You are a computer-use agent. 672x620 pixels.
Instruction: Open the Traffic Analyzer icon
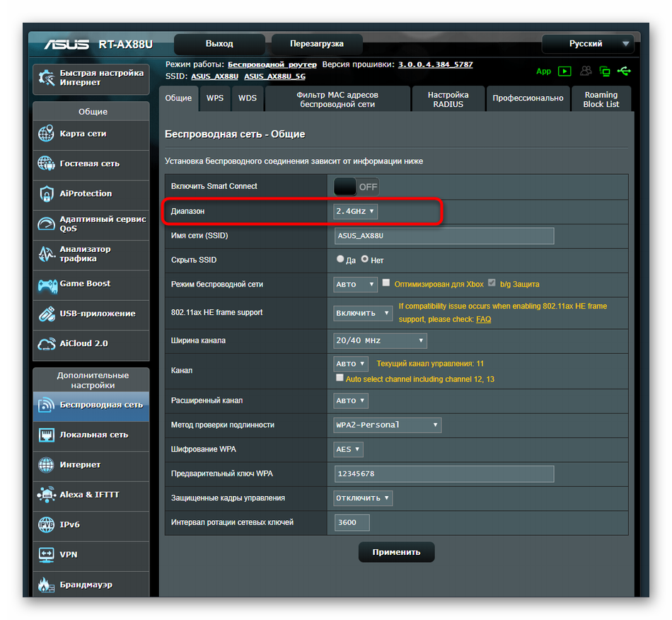coord(47,253)
